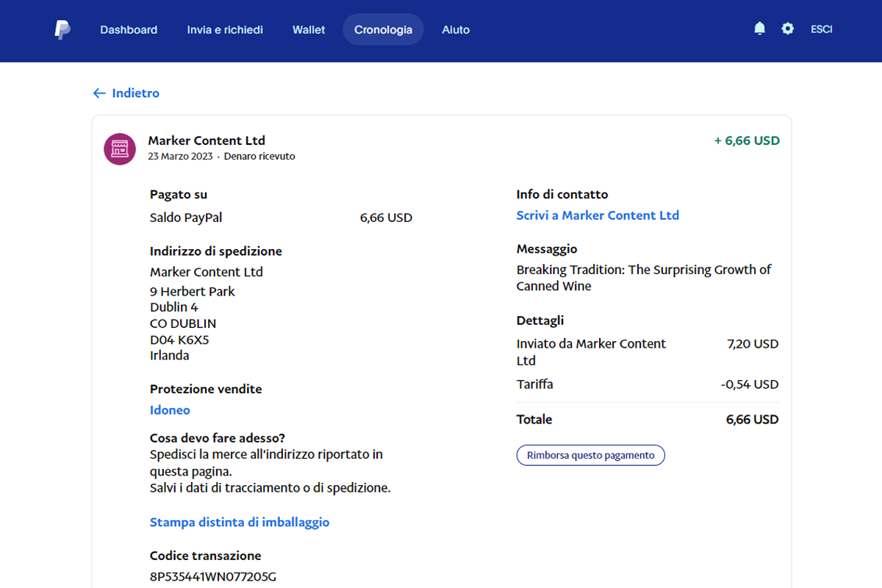This screenshot has height=588, width=882.
Task: Click the Marker Content Ltd store avatar
Action: (x=119, y=149)
